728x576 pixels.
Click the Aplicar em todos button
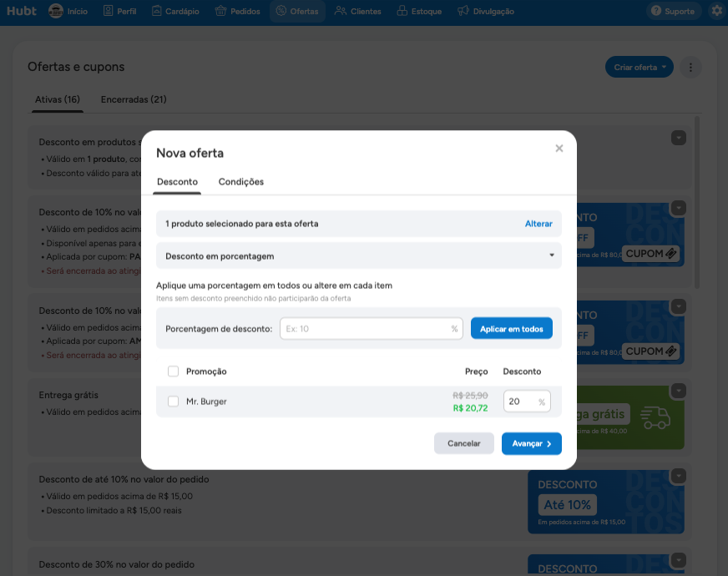(511, 329)
